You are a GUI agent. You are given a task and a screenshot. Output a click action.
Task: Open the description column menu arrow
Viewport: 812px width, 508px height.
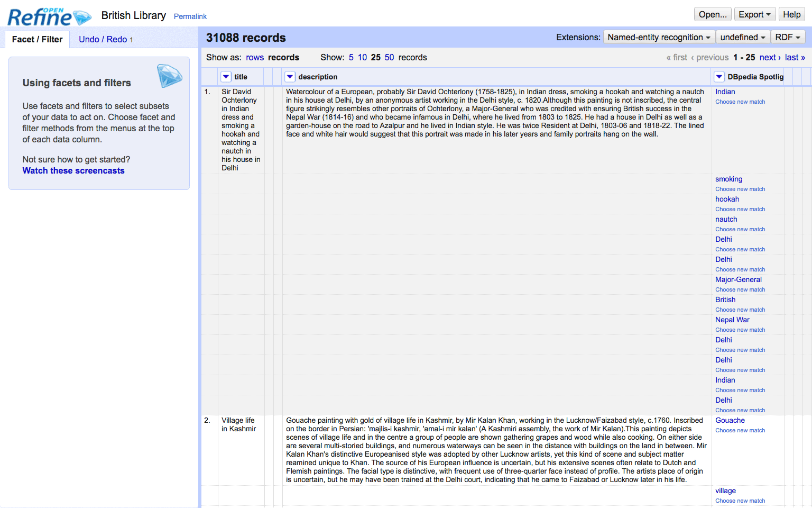290,77
